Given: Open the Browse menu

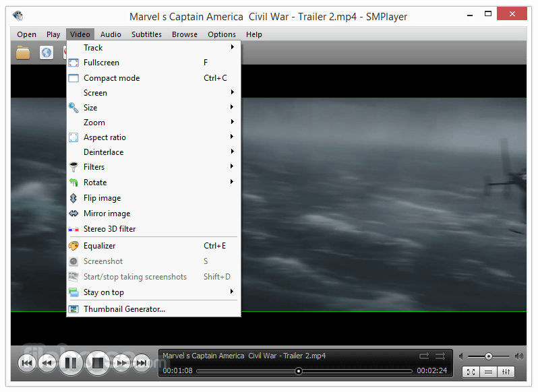Looking at the screenshot, I should 185,34.
